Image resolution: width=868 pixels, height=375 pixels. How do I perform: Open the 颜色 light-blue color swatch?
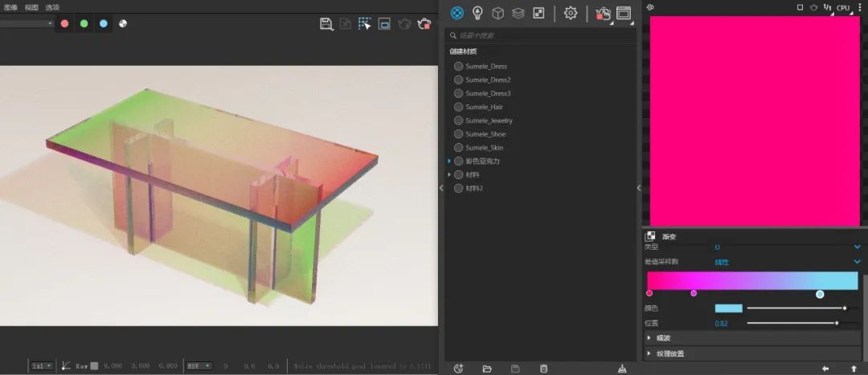click(x=728, y=308)
